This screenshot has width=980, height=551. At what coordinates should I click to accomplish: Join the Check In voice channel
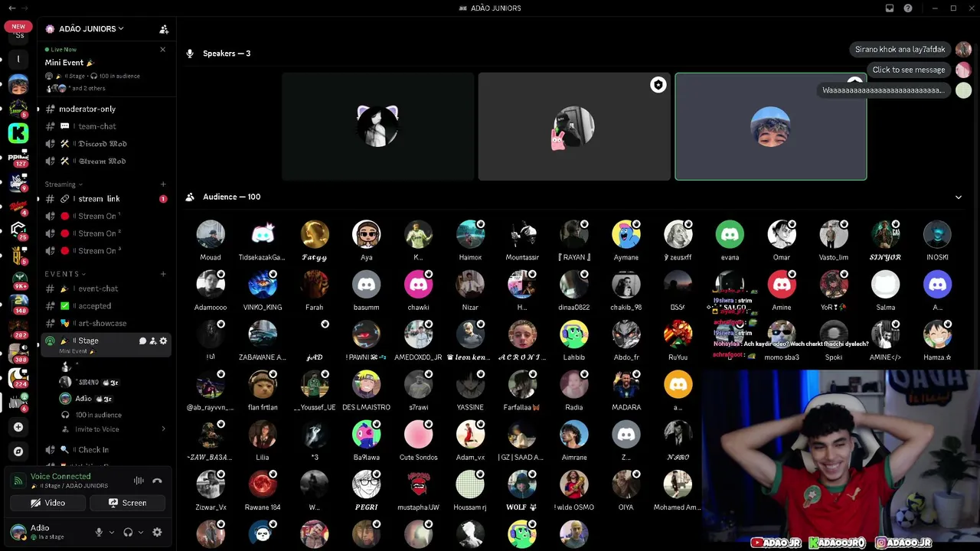pos(105,450)
